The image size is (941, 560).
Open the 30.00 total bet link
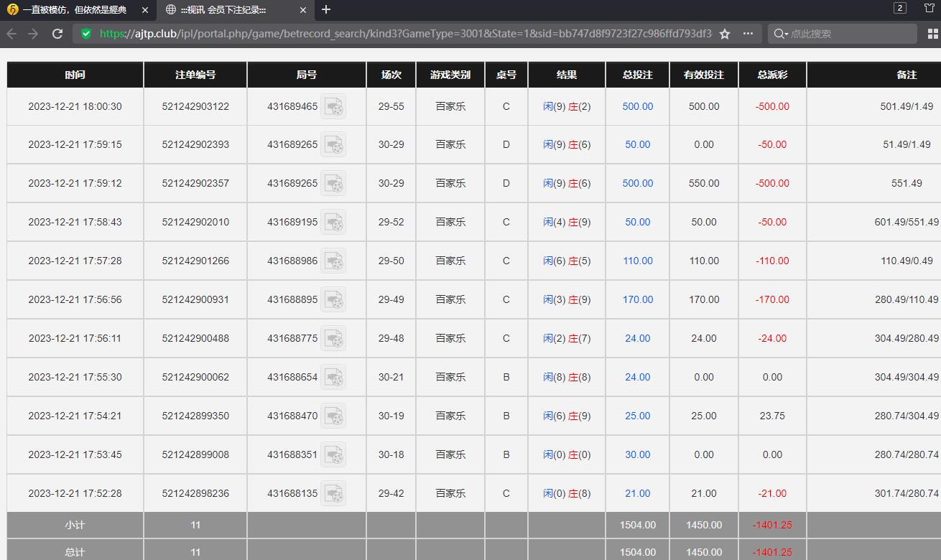coord(638,454)
